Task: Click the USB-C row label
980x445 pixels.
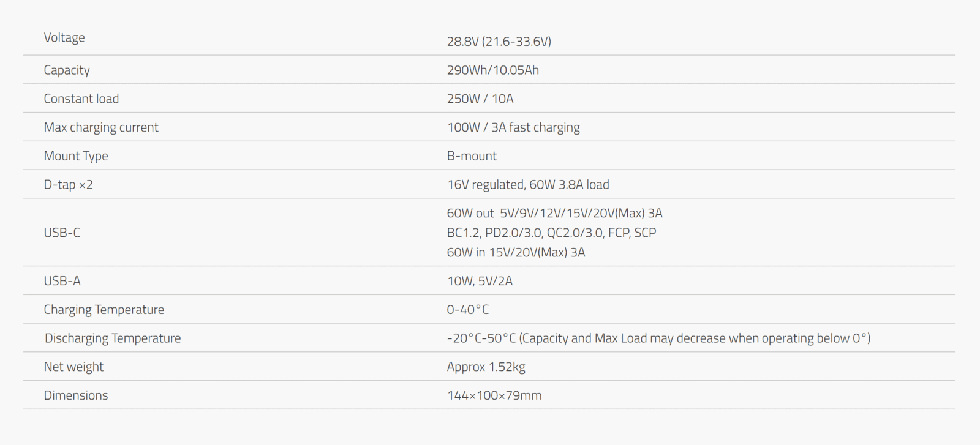Action: coord(62,233)
